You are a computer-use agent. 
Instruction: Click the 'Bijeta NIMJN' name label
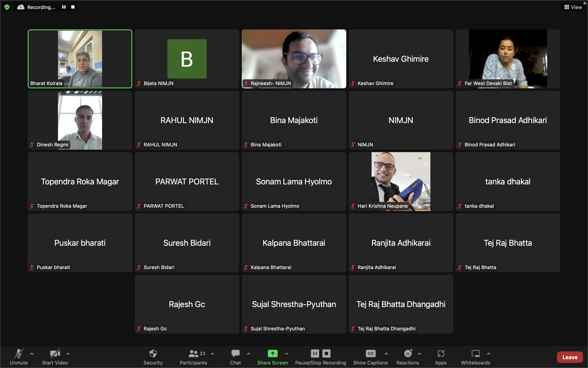(x=158, y=83)
